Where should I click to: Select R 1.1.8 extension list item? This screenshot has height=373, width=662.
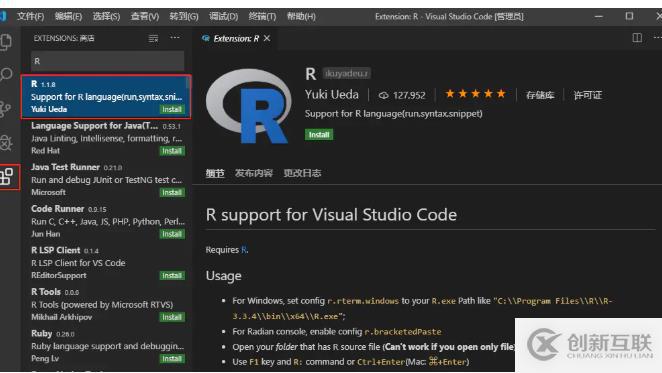coord(106,97)
